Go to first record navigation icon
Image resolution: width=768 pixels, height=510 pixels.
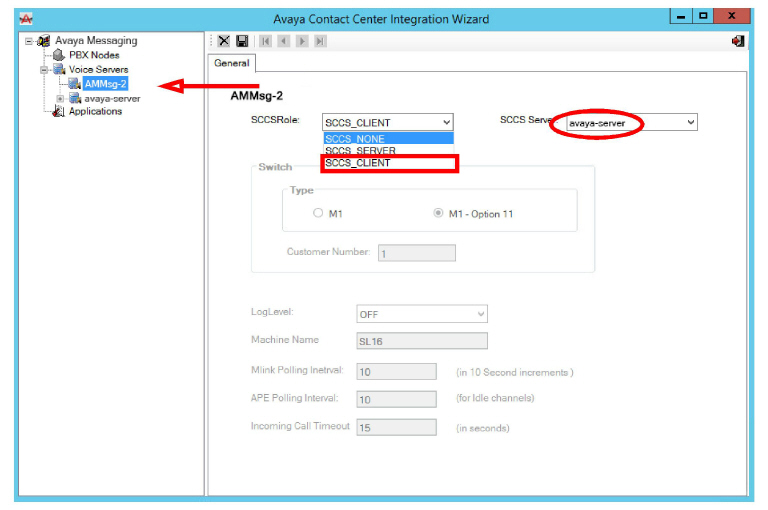(x=265, y=41)
